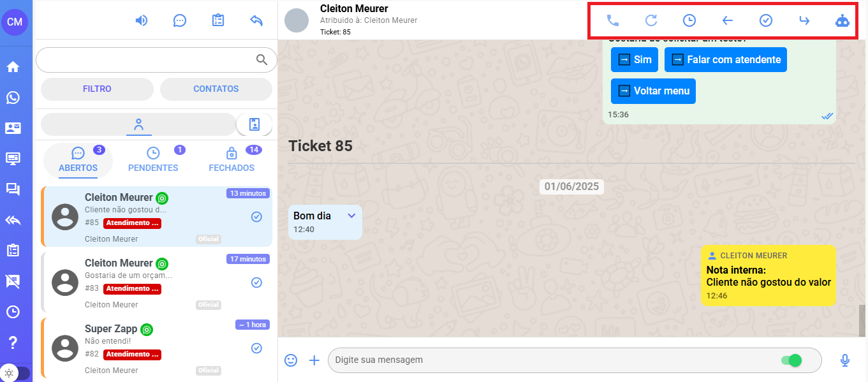Open WhatsApp connections in left sidebar
The width and height of the screenshot is (868, 382).
click(x=13, y=98)
